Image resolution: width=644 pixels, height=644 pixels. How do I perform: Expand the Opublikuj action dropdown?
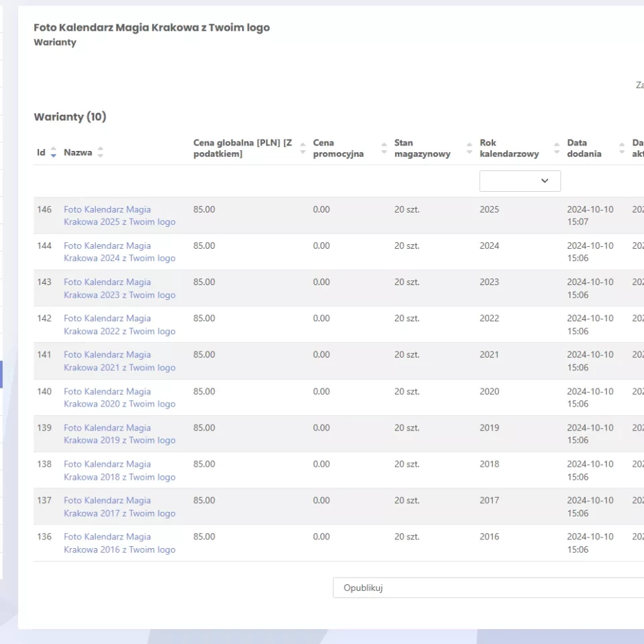pyautogui.click(x=488, y=588)
